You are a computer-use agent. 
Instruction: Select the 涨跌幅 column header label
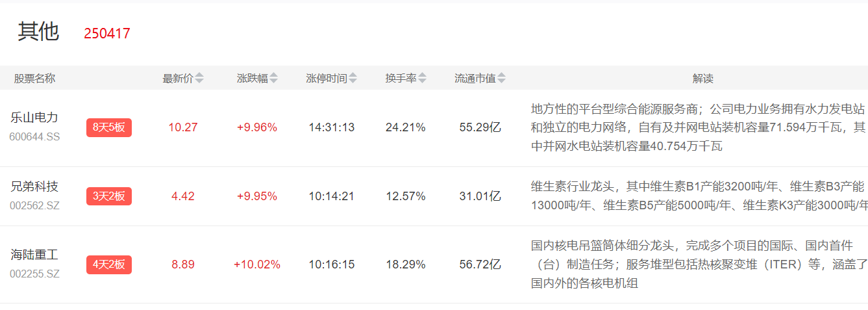(252, 79)
